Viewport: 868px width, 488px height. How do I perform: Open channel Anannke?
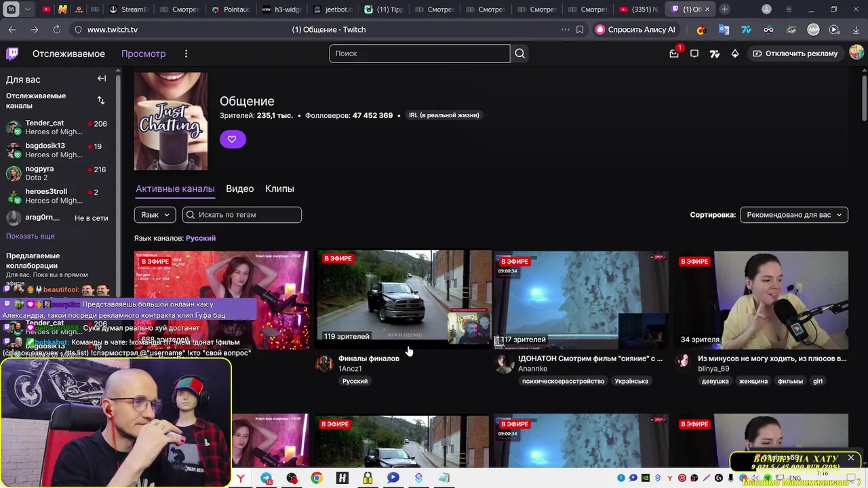(532, 369)
